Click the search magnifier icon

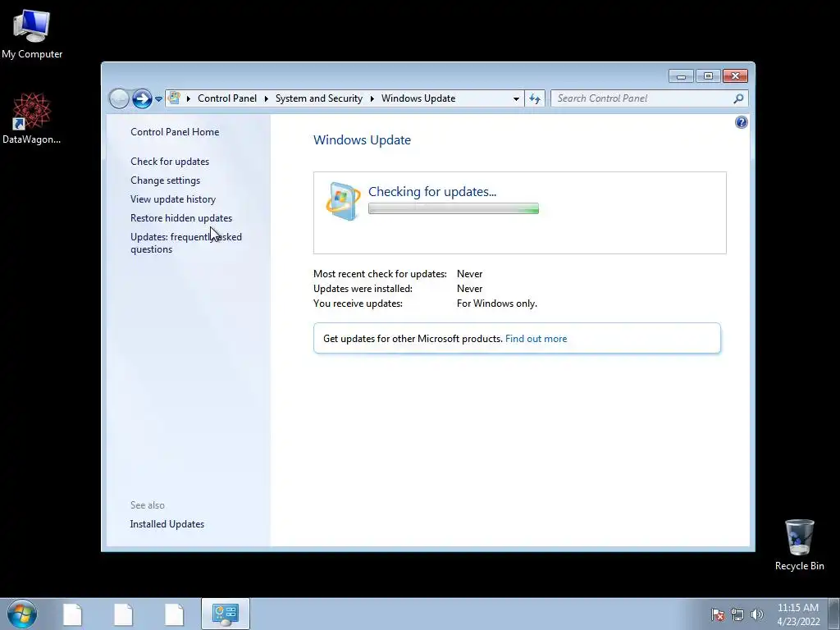point(739,98)
